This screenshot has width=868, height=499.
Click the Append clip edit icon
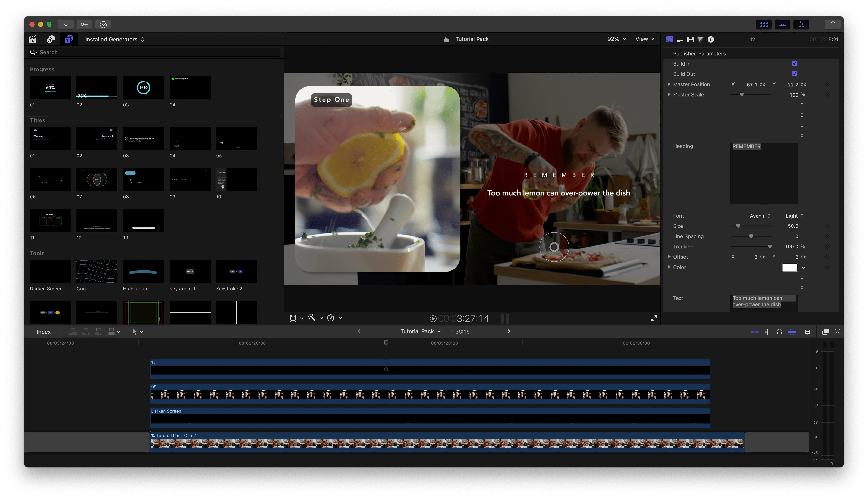99,331
